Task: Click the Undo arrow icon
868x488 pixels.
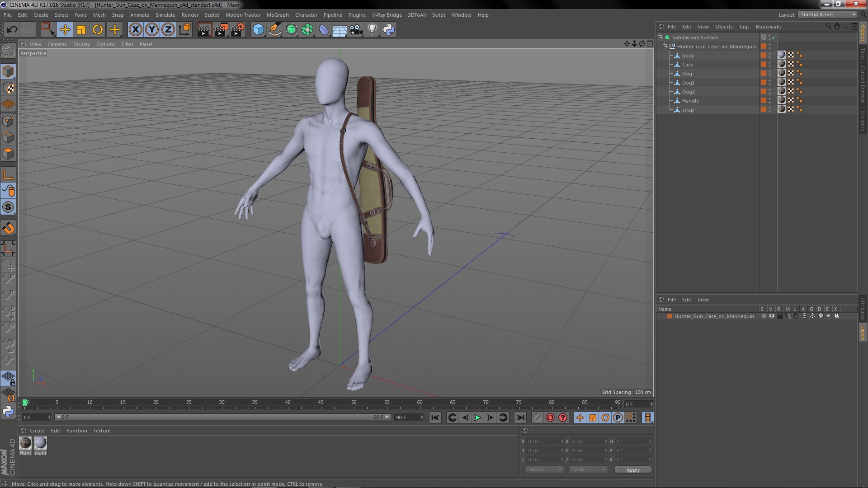Action: click(x=12, y=30)
